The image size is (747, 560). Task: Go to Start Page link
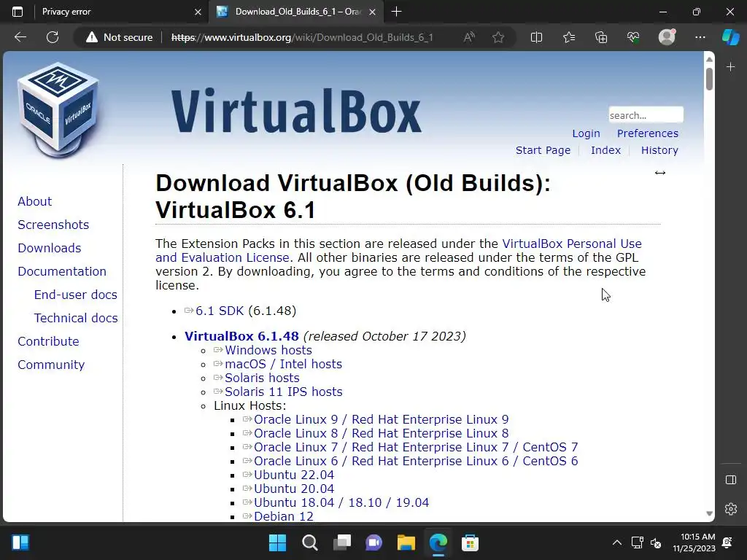tap(543, 150)
